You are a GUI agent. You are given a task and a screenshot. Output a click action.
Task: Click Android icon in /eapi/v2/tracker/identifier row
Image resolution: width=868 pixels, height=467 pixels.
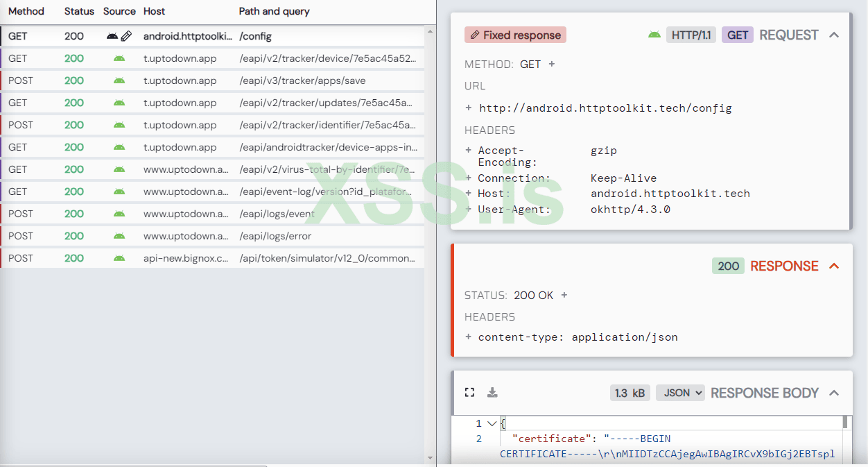(119, 125)
